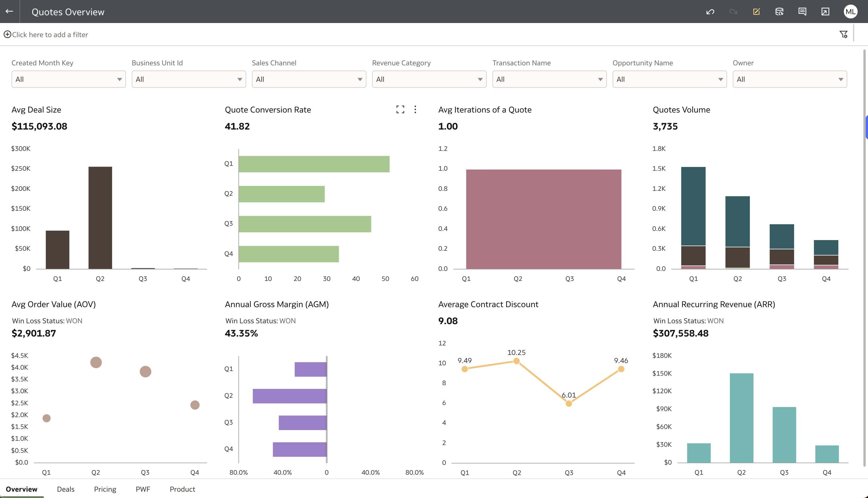
Task: Switch to the Pricing tab
Action: [x=105, y=489]
